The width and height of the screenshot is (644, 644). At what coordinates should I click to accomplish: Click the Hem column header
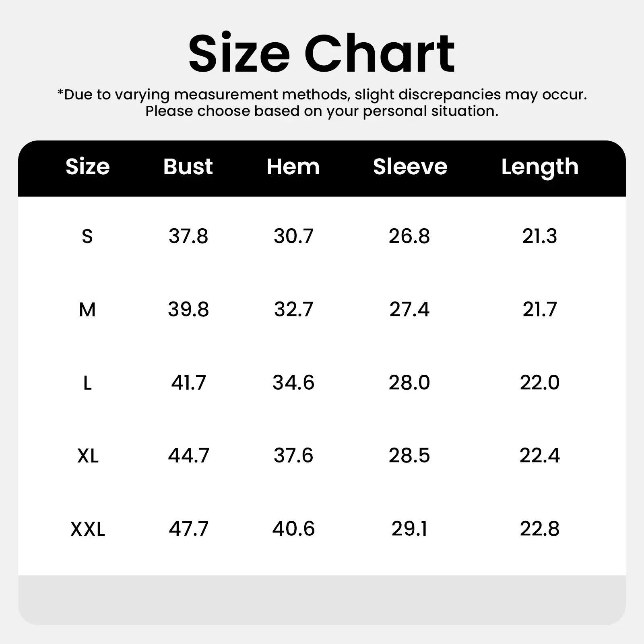[293, 167]
